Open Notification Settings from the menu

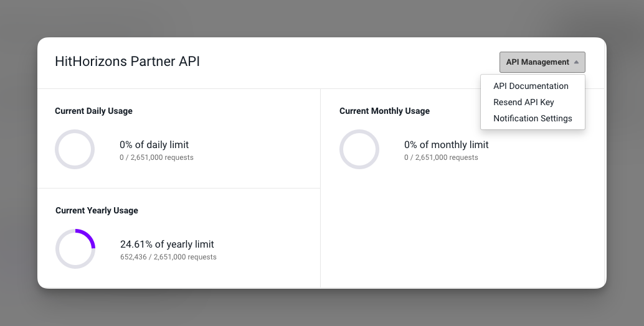pyautogui.click(x=533, y=118)
